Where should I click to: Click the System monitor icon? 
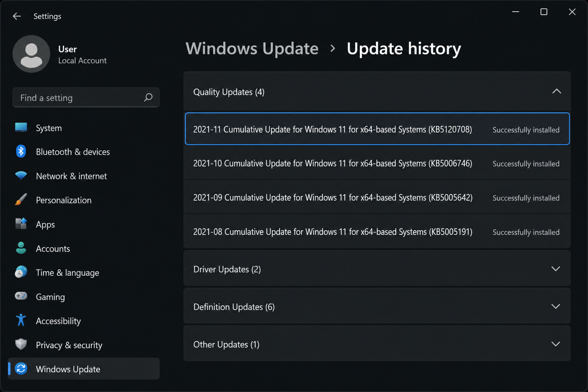(x=21, y=127)
